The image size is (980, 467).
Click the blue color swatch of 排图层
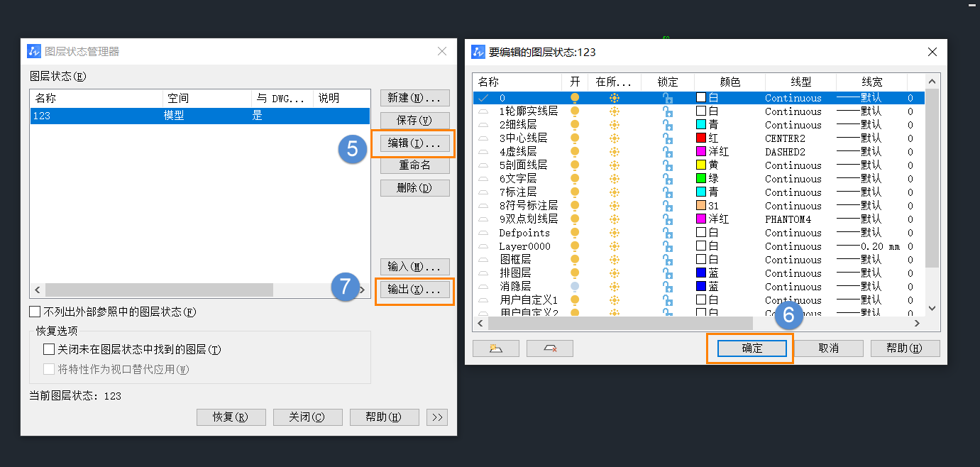[701, 273]
